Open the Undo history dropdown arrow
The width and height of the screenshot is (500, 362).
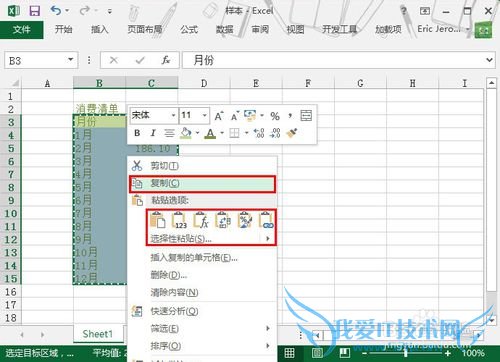point(67,11)
